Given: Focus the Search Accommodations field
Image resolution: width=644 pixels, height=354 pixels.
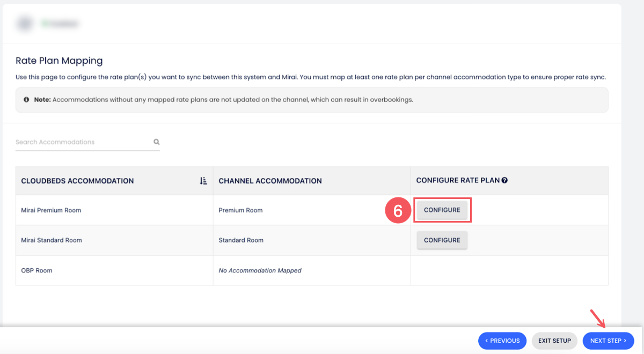Looking at the screenshot, I should pos(83,142).
